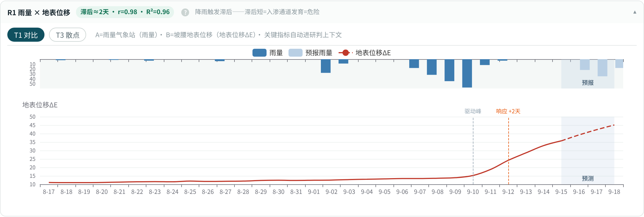Screen dimensions: 644x217
Task: Switch to the T3 散点 tab
Action: click(x=68, y=35)
